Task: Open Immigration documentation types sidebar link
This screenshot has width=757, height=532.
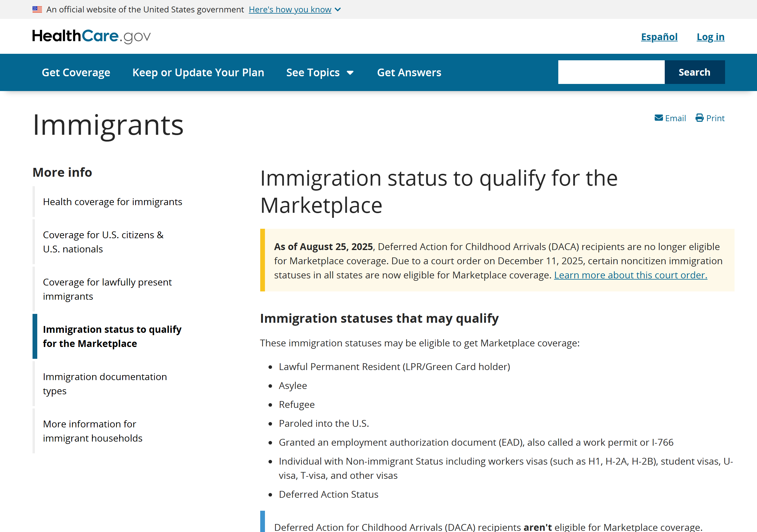Action: (105, 384)
